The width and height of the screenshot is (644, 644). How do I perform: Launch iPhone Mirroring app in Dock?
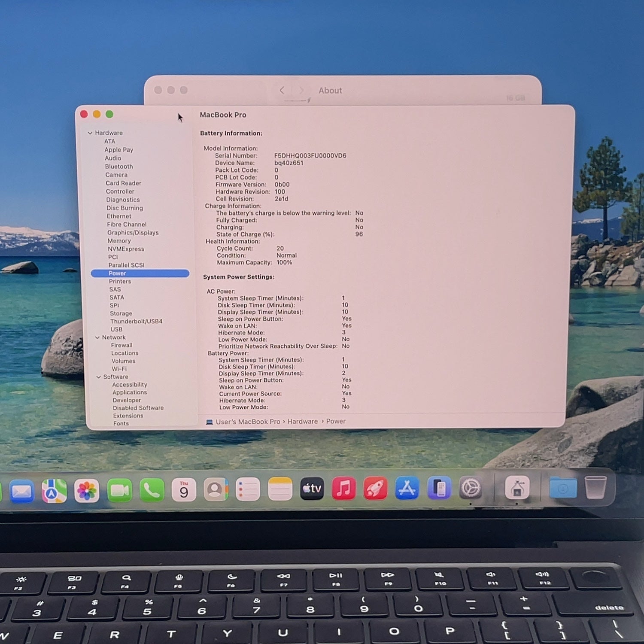point(439,488)
